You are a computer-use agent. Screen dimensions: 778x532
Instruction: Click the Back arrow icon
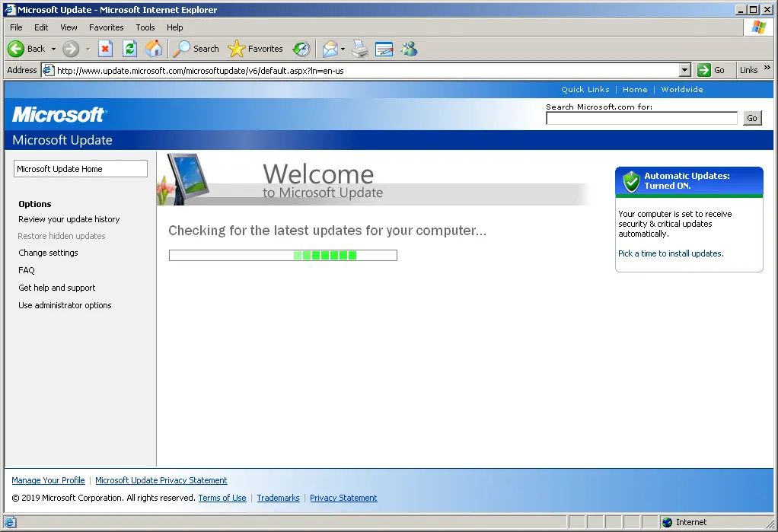16,49
